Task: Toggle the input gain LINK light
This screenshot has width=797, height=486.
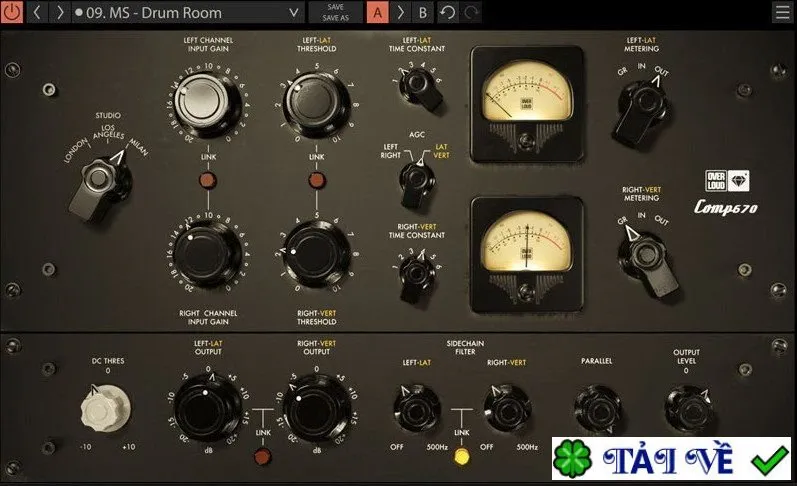Action: point(208,180)
